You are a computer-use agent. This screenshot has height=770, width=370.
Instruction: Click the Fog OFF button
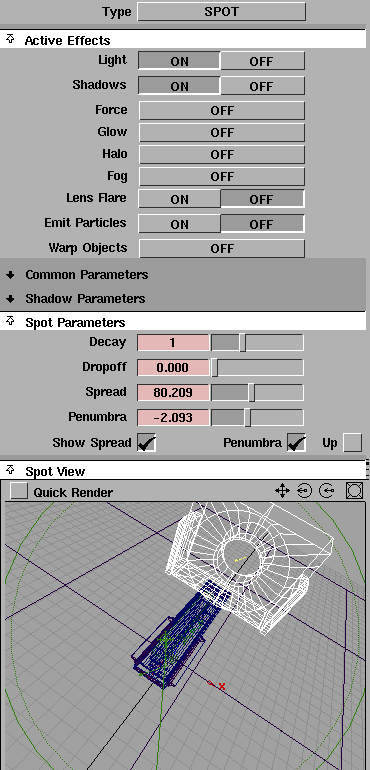point(222,176)
